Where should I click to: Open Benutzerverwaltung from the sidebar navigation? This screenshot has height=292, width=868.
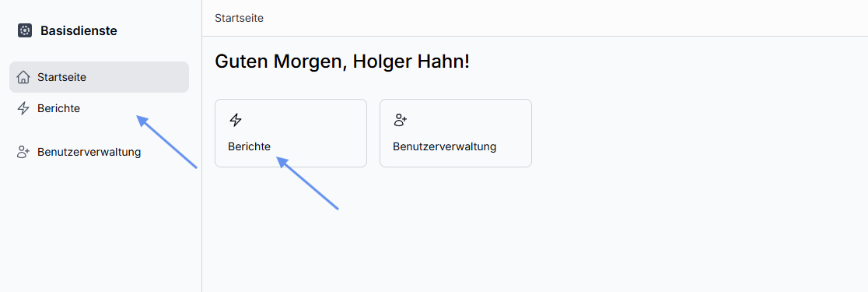point(89,152)
